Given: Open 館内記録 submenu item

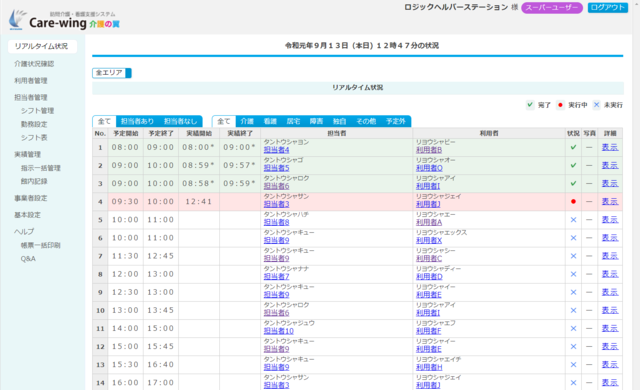Looking at the screenshot, I should 34,181.
